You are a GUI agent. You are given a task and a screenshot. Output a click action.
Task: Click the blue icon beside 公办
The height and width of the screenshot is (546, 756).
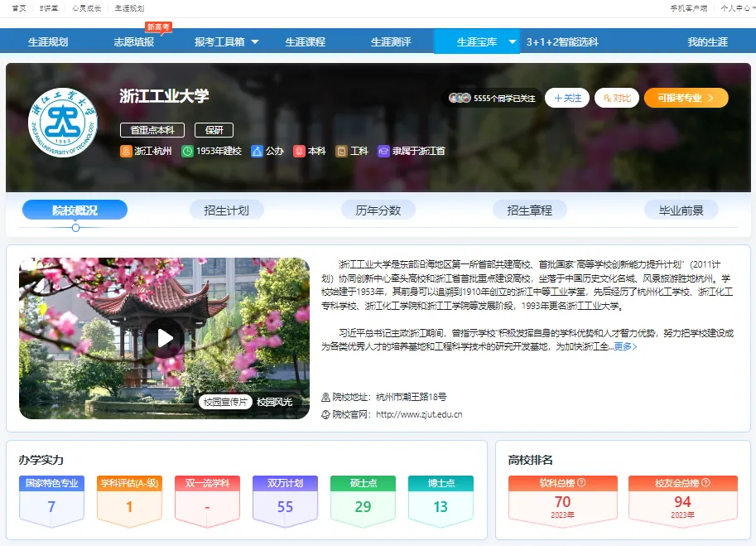coord(257,151)
